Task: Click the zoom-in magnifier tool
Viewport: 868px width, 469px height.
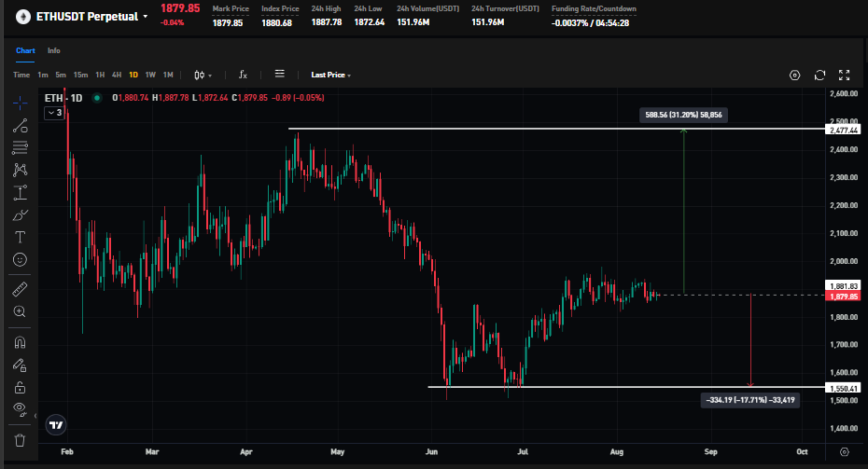Action: coord(20,311)
